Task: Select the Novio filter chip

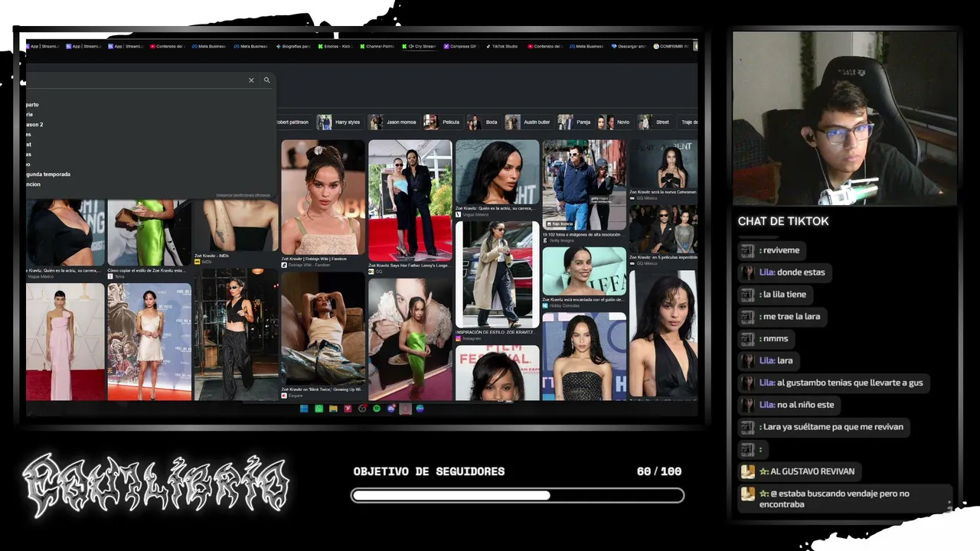Action: (614, 122)
